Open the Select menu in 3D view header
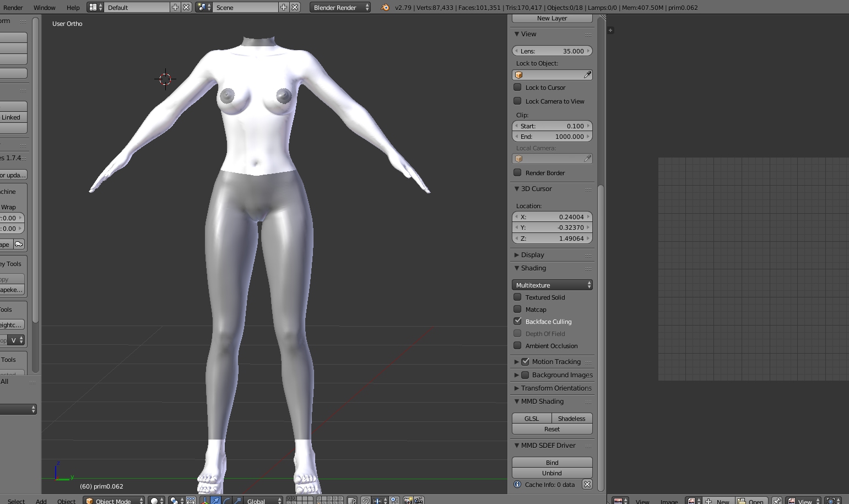Viewport: 849px width, 504px height. point(16,501)
